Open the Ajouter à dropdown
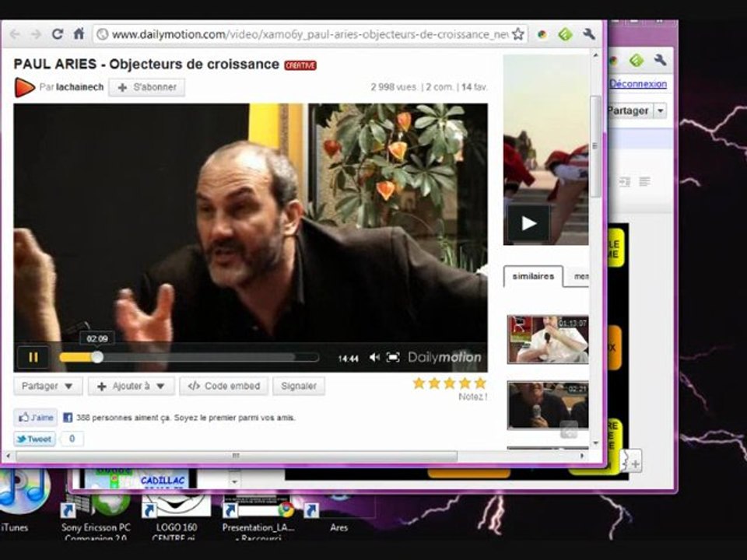This screenshot has height=560, width=747. point(131,387)
